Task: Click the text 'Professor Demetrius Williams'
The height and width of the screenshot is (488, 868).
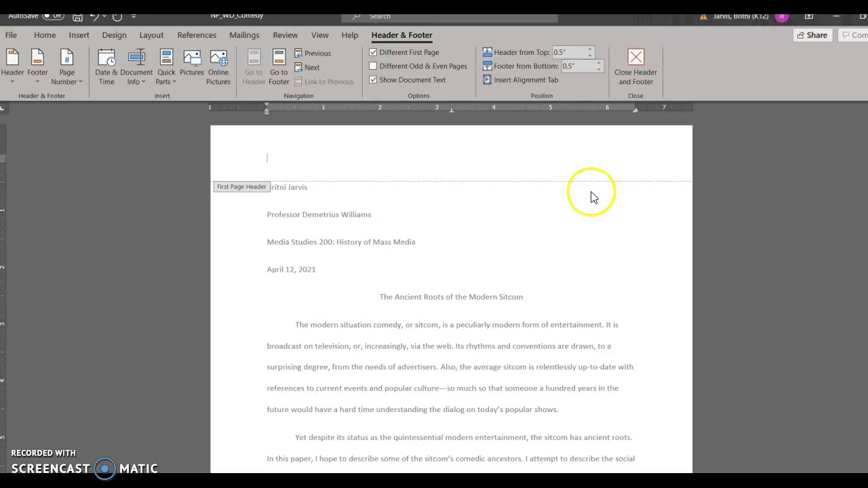Action: tap(319, 214)
